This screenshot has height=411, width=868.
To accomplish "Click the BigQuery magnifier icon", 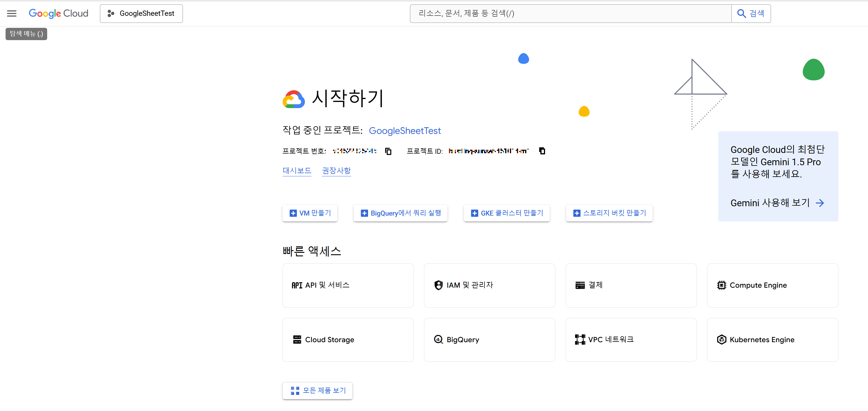I will coord(438,340).
